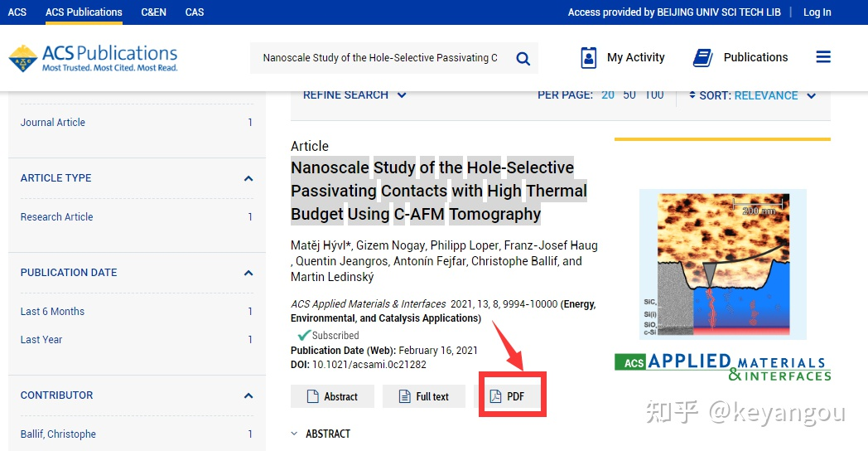Open the PDF button
This screenshot has width=868, height=451.
click(x=507, y=396)
